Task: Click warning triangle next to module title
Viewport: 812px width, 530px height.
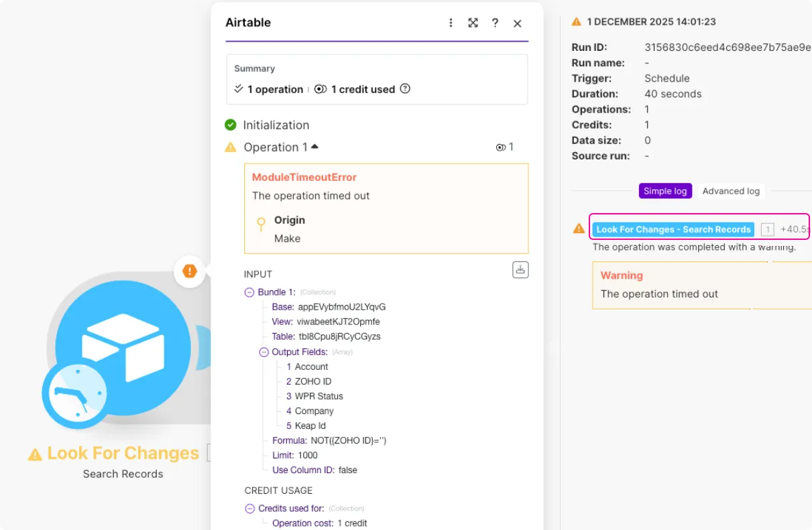Action: point(35,455)
